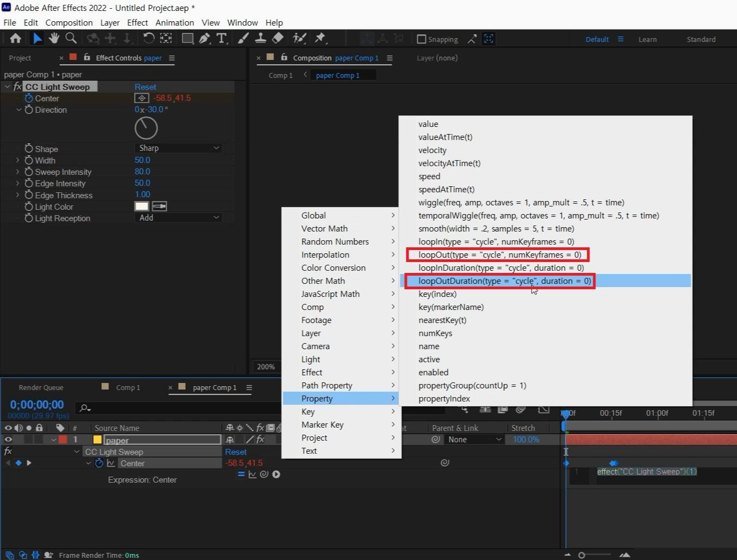
Task: Select the Pen tool
Action: coord(204,38)
